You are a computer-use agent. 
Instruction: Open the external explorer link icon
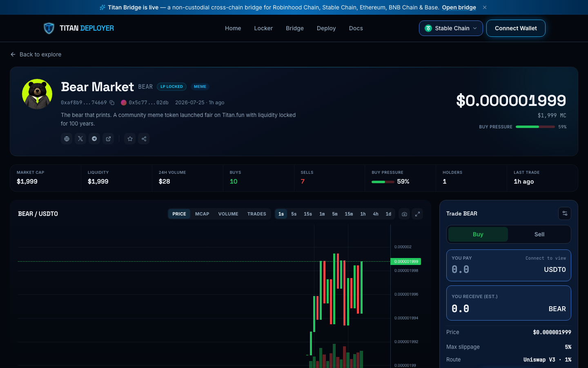(x=108, y=139)
